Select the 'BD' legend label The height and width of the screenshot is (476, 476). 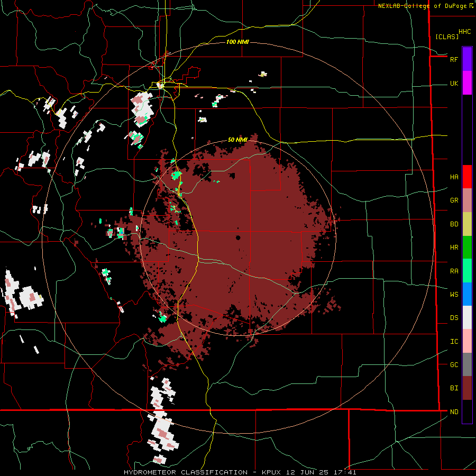[454, 224]
